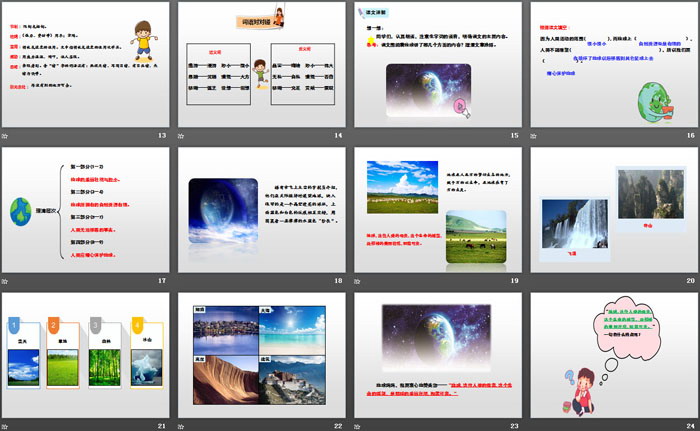Click slide number label "22"
The width and height of the screenshot is (700, 431).
[338, 426]
